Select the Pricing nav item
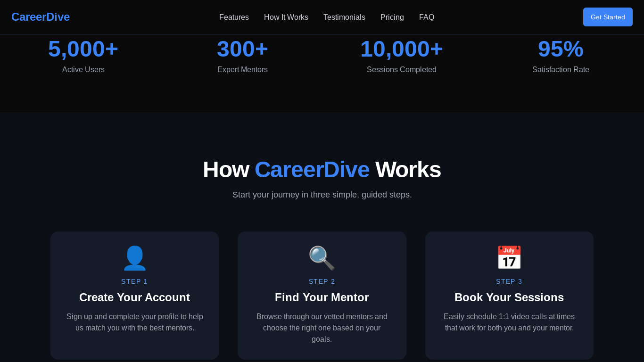The image size is (644, 362). [392, 17]
